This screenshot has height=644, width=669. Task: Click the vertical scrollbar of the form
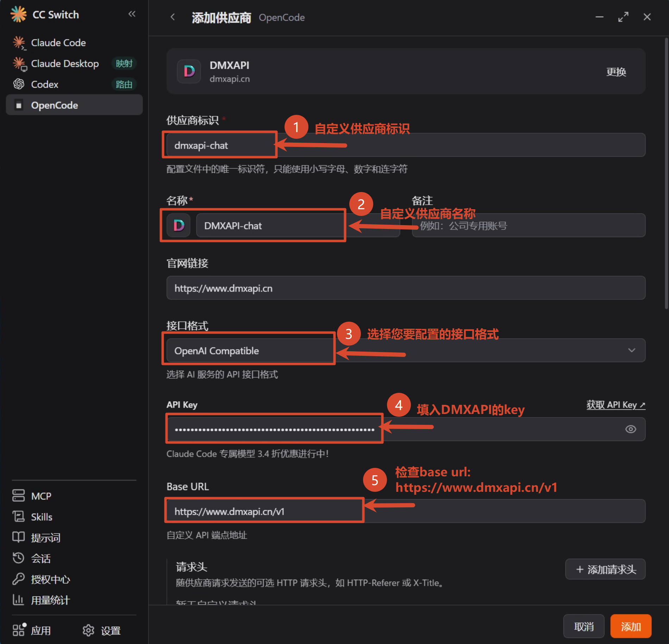[x=666, y=173]
